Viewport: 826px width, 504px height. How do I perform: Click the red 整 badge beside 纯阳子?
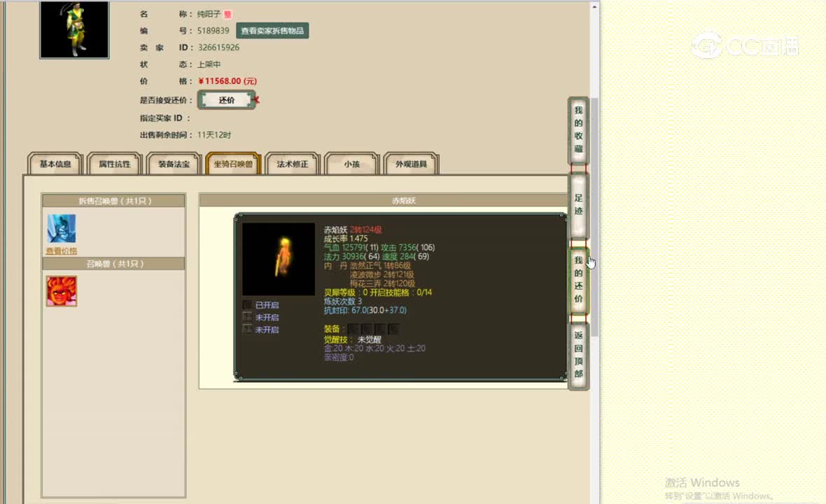pyautogui.click(x=227, y=15)
